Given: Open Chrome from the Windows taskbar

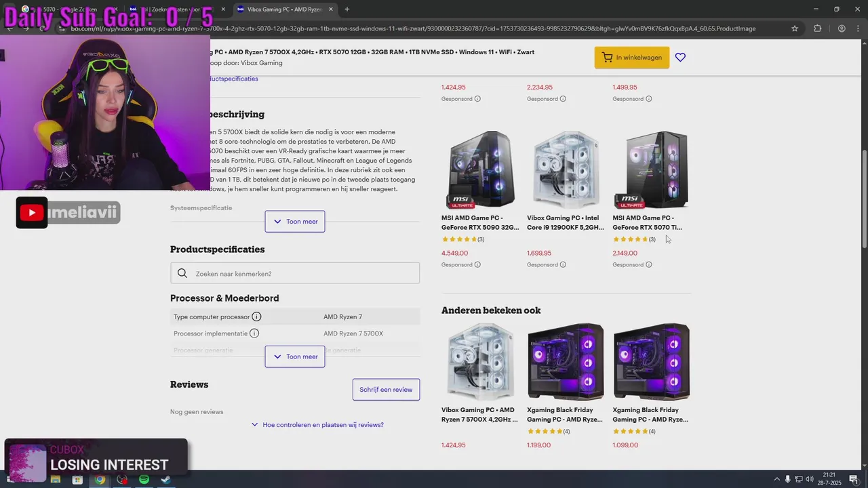Looking at the screenshot, I should [x=100, y=480].
